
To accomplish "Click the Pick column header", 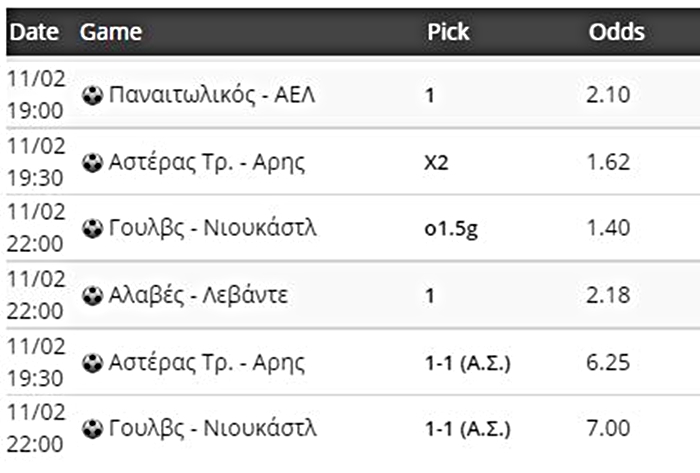I will [x=448, y=32].
